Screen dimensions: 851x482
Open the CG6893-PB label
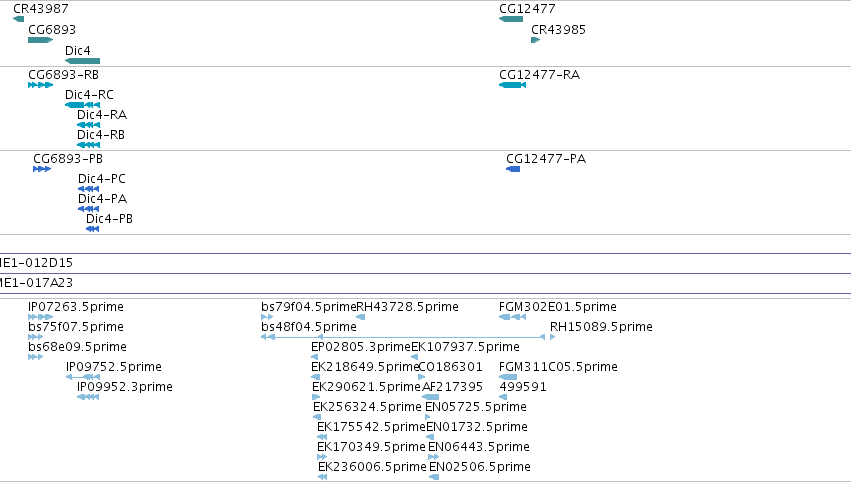click(x=68, y=158)
